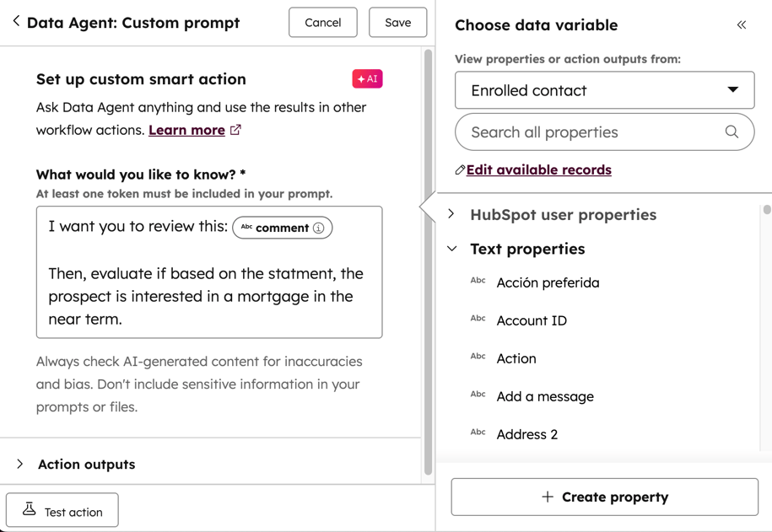Click the Search all properties field

591,133
